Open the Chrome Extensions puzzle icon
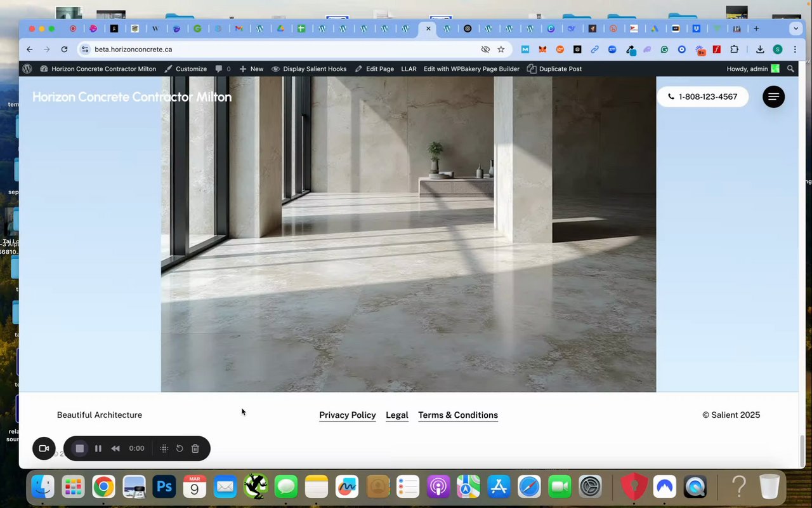This screenshot has height=508, width=812. (x=735, y=49)
